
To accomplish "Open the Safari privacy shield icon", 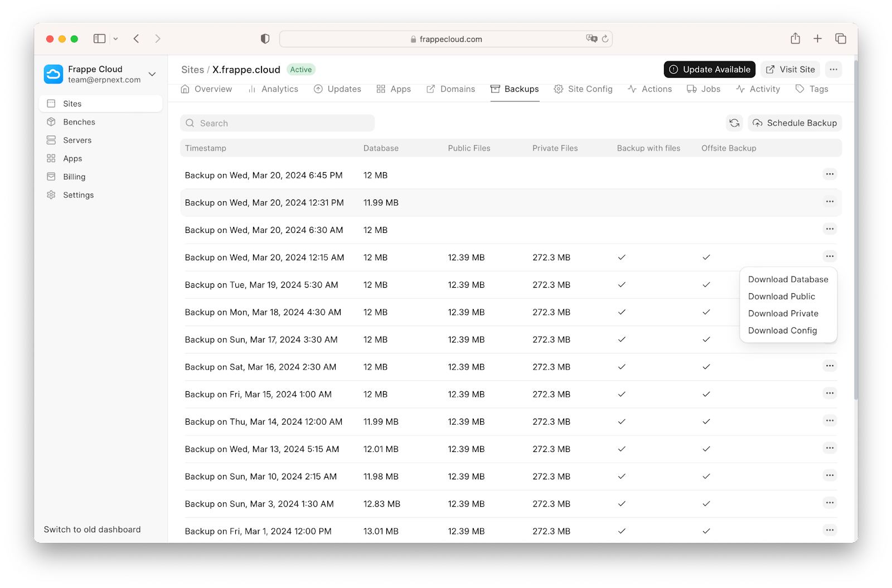I will click(x=265, y=38).
